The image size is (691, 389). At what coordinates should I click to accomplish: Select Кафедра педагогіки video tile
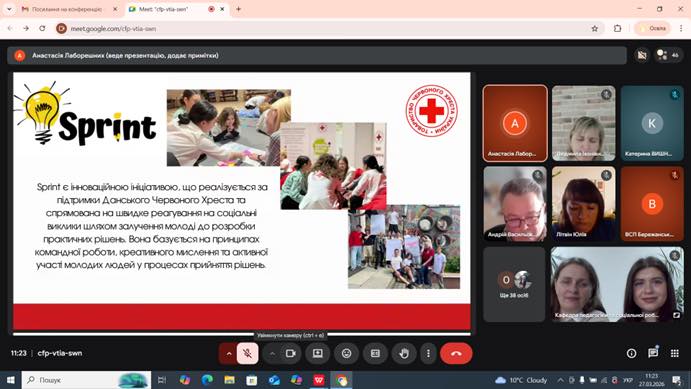617,284
